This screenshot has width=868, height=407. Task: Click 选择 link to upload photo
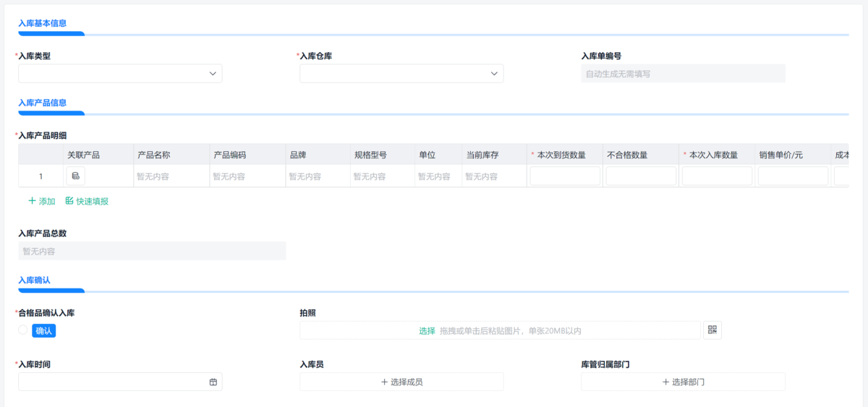pyautogui.click(x=427, y=330)
